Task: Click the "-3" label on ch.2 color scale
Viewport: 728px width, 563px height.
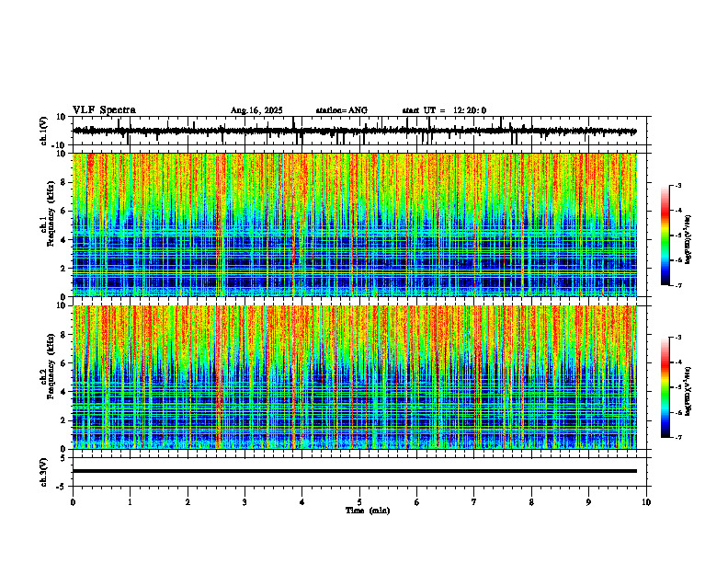Action: coord(678,338)
